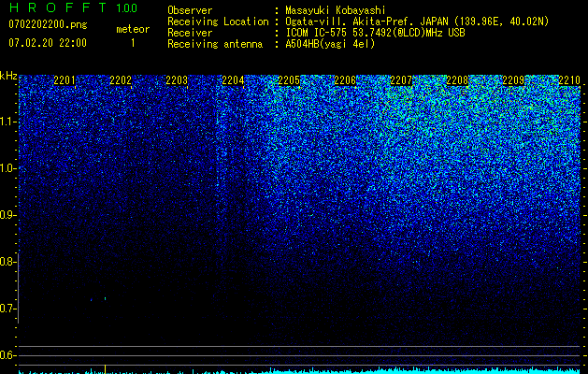Click the Receiving antenna label

(215, 44)
